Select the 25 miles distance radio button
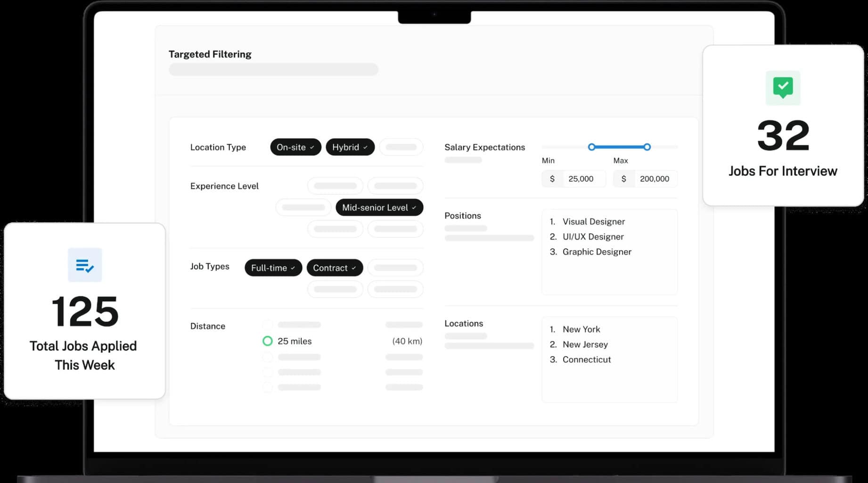The image size is (868, 483). coord(267,341)
